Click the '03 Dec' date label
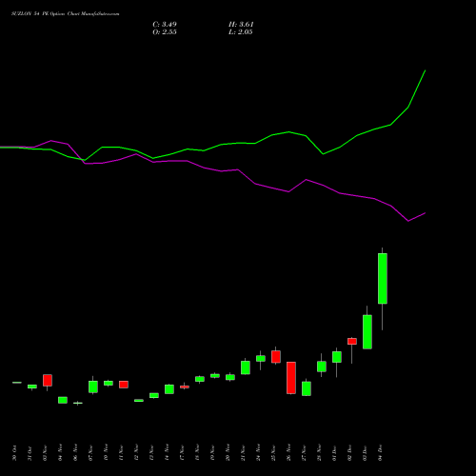This screenshot has width=476, height=476. (365, 453)
